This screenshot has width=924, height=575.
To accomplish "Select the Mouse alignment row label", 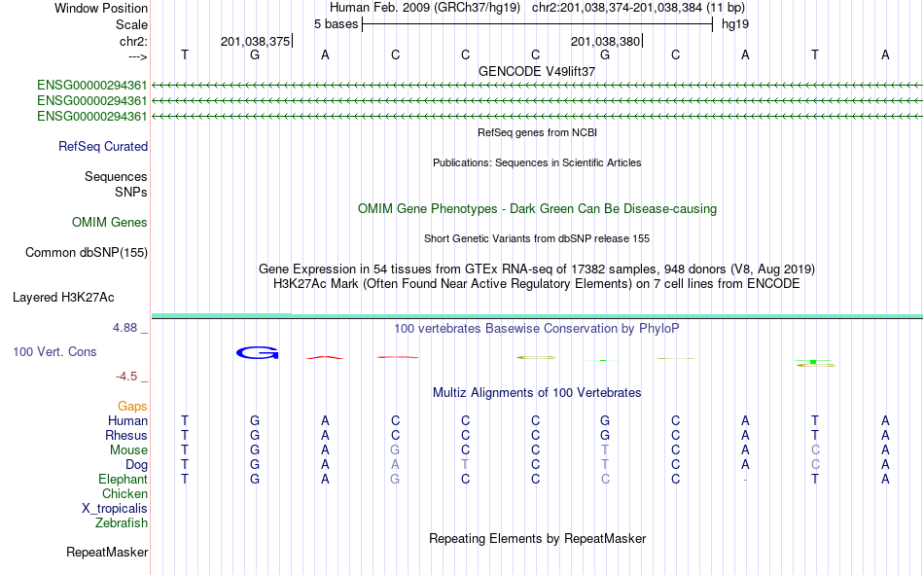I will [128, 449].
